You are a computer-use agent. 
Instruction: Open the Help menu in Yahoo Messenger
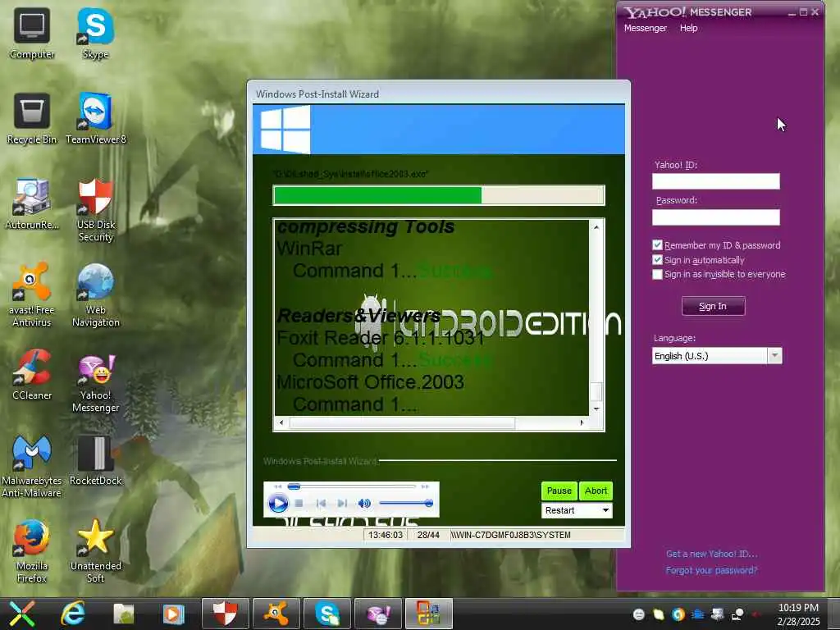point(688,28)
